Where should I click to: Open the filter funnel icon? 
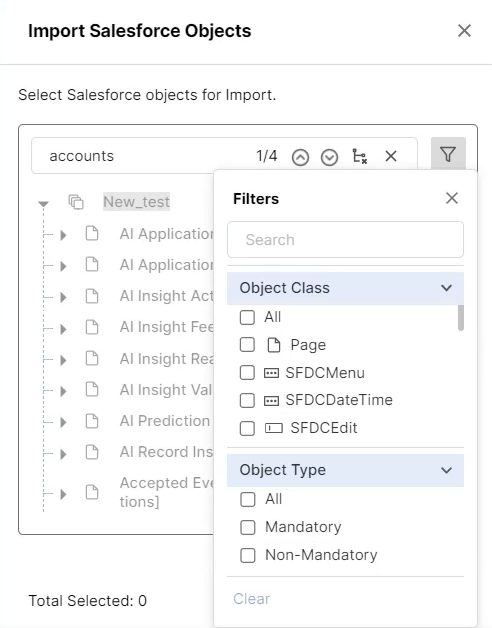tap(448, 154)
